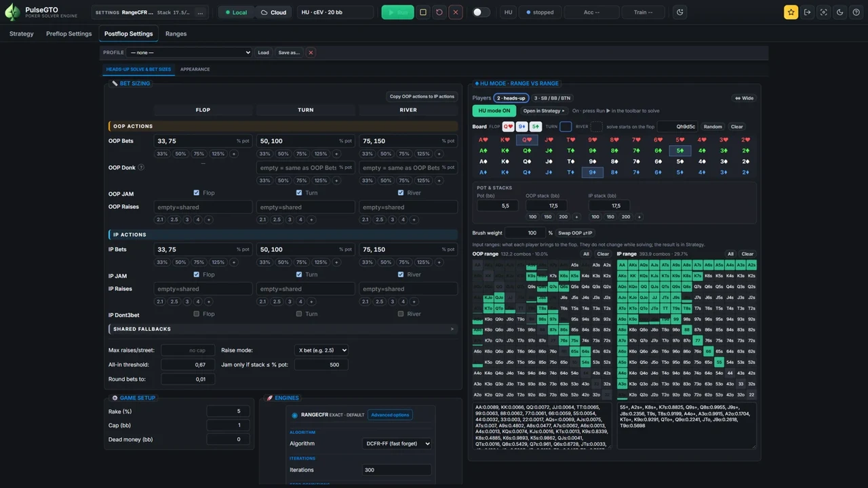Image resolution: width=868 pixels, height=488 pixels.
Task: Click the clock history icon in toolbar
Action: pyautogui.click(x=681, y=12)
